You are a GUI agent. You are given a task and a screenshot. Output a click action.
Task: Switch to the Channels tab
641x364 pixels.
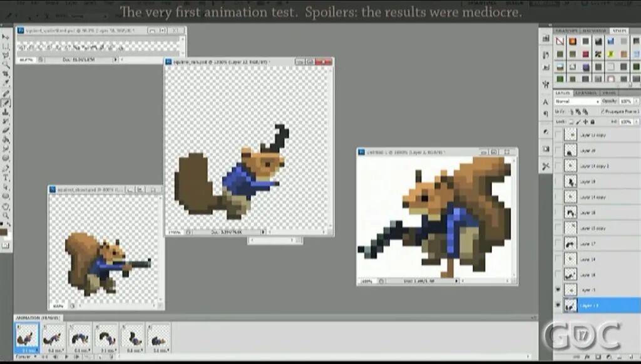(586, 93)
